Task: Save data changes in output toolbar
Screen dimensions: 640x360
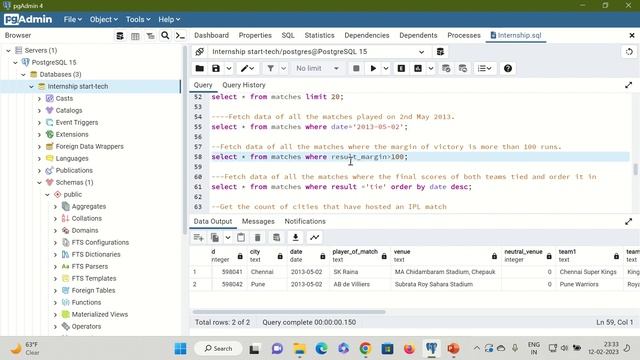Action: (x=276, y=238)
